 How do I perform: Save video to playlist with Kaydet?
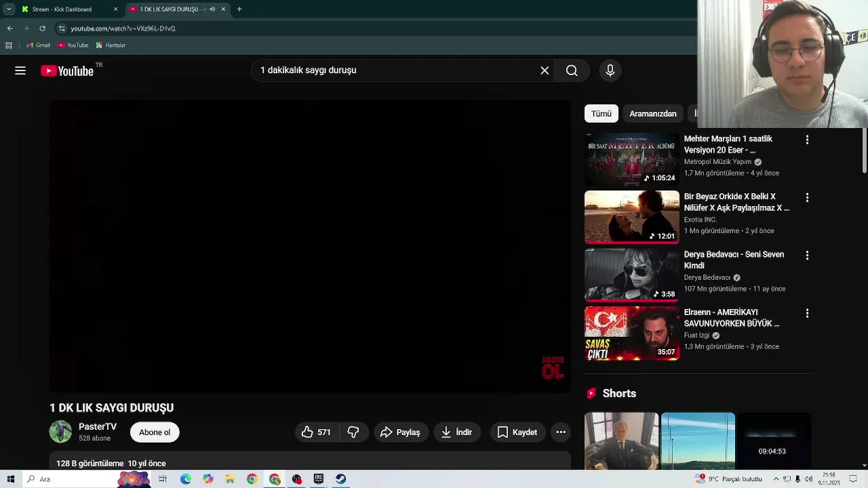517,432
